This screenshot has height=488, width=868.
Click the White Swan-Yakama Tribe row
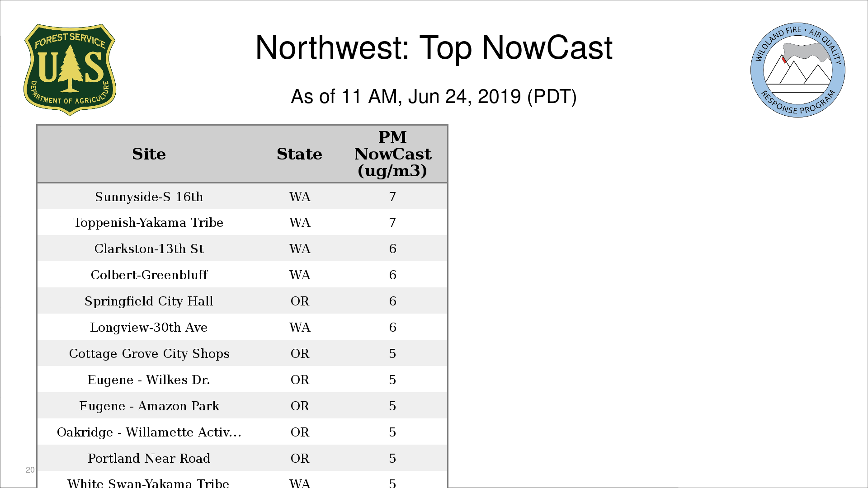point(148,483)
